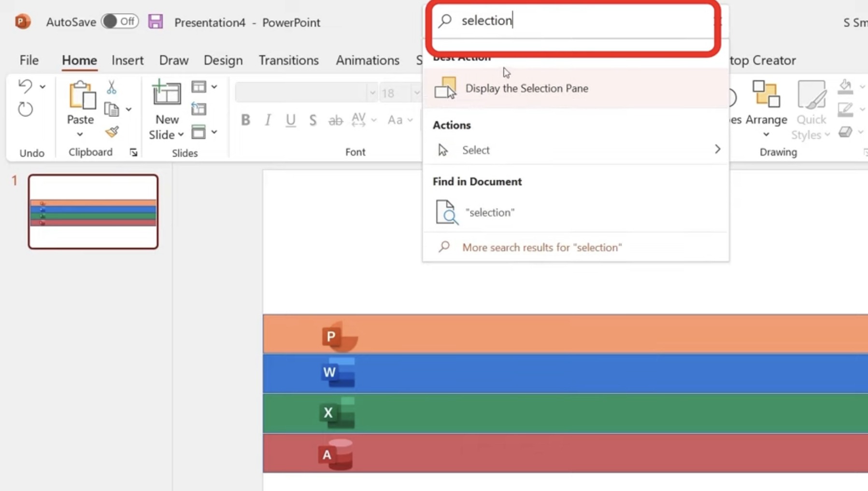Open the File menu
Screen dimensions: 868x491
tap(29, 60)
